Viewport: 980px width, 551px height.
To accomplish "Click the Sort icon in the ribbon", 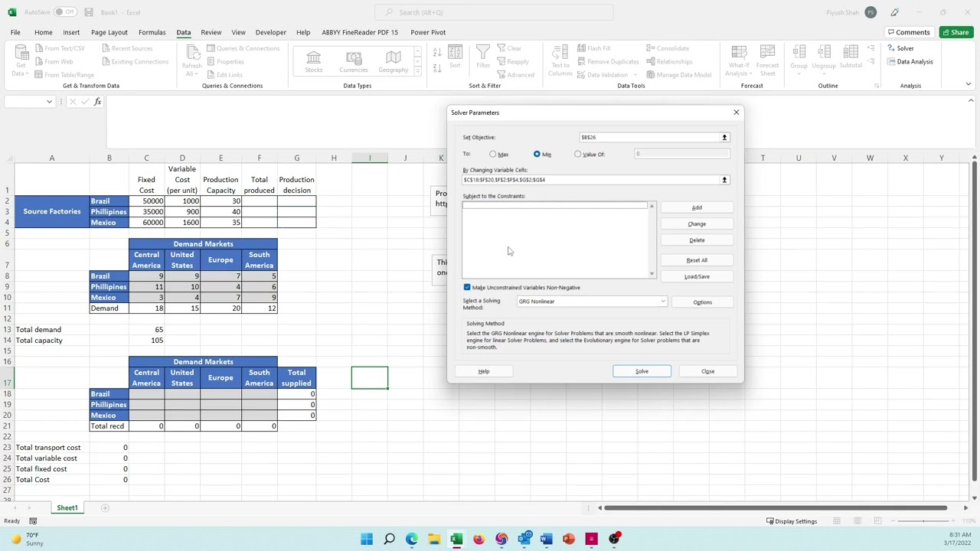I will 455,57.
